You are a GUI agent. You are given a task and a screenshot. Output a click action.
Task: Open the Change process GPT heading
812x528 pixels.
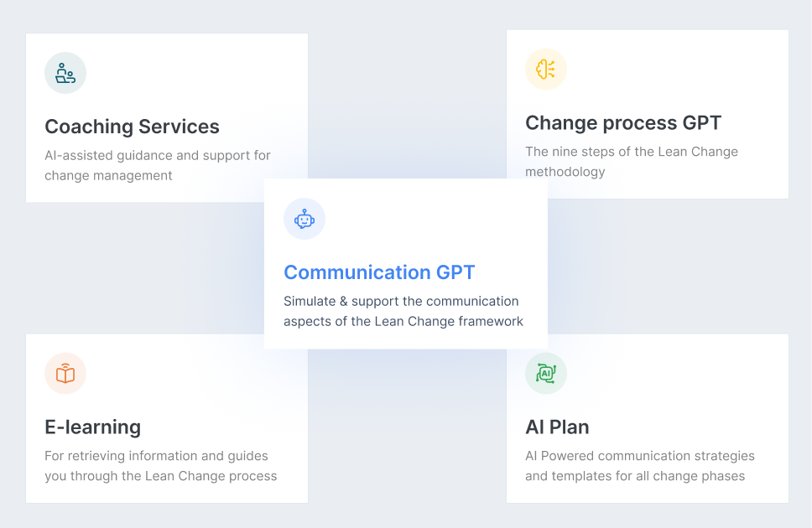(622, 122)
